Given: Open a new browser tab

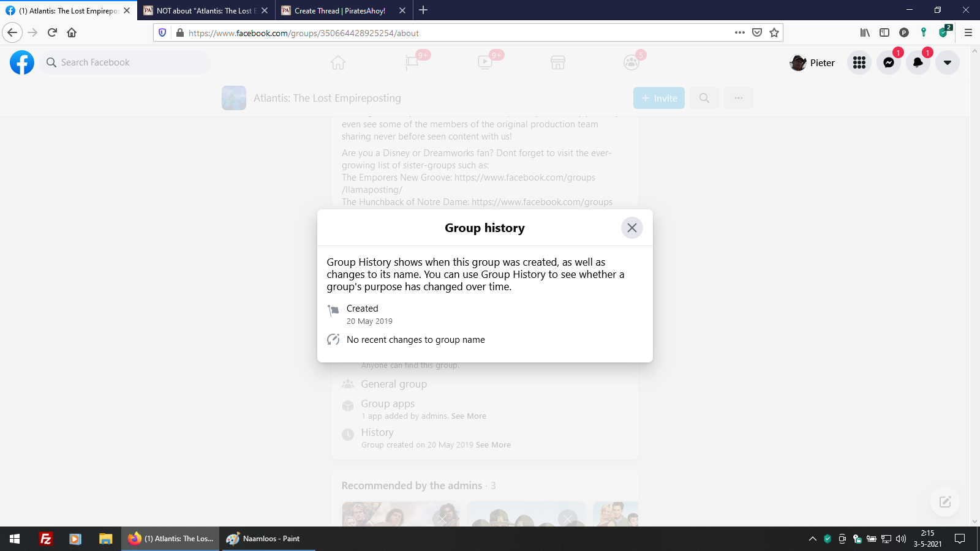Looking at the screenshot, I should point(423,10).
